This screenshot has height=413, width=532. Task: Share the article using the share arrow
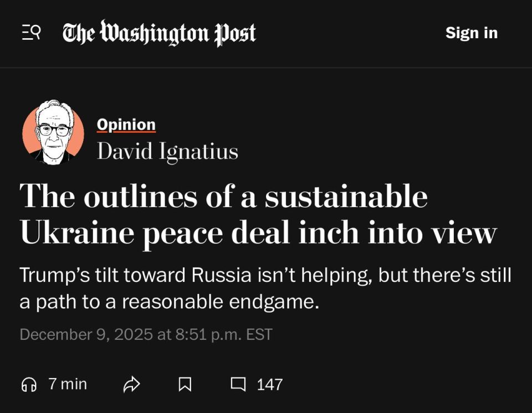click(132, 384)
